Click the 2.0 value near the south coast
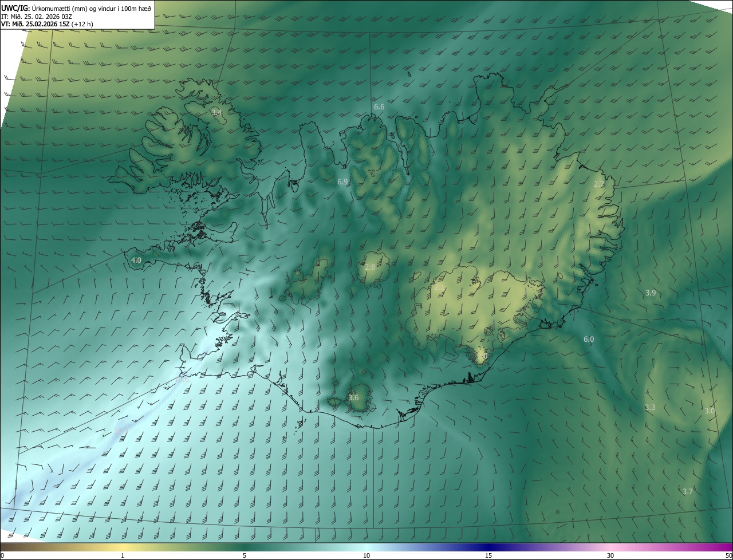The image size is (733, 560). (x=482, y=356)
